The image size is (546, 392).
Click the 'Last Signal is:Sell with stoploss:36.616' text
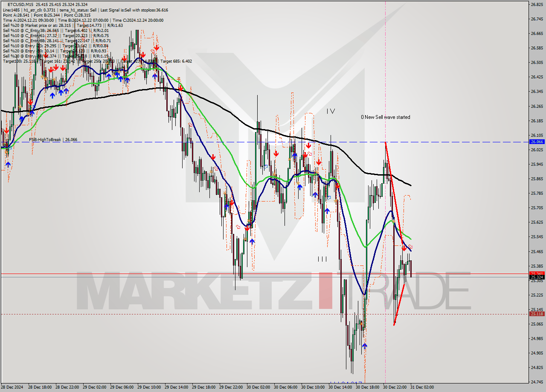(x=134, y=10)
